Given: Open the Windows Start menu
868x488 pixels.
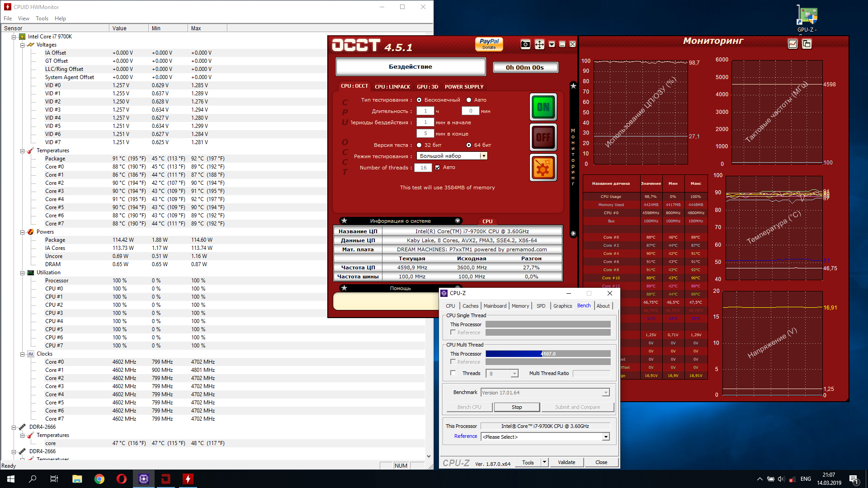Looking at the screenshot, I should [11, 479].
